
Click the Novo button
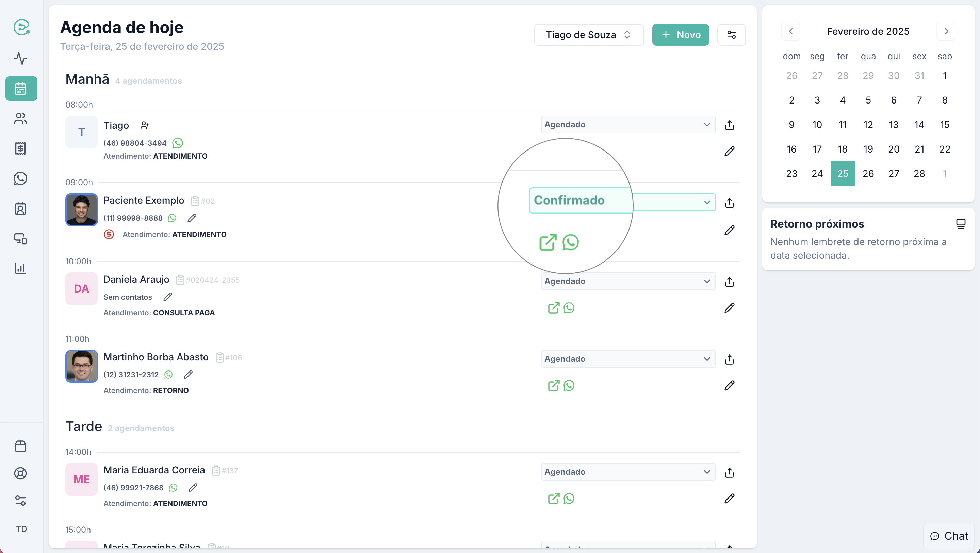(x=681, y=35)
